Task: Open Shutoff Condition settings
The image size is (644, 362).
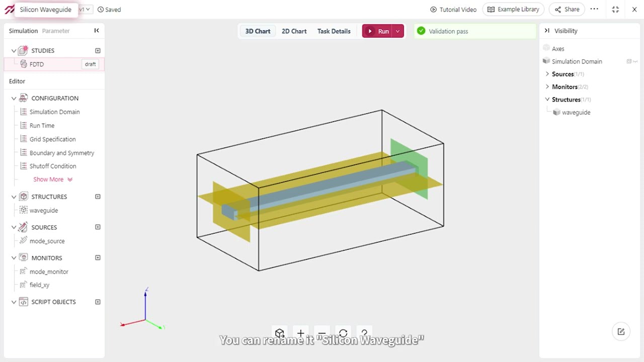Action: 53,166
